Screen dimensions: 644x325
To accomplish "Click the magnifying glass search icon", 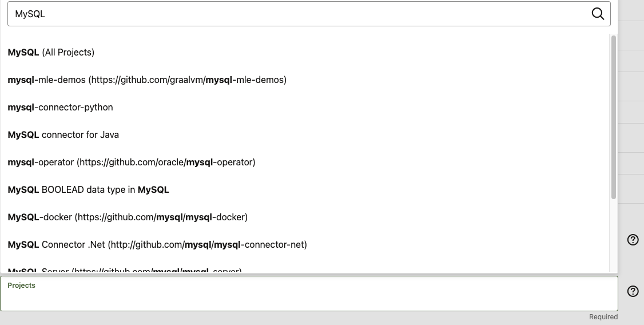I will (x=598, y=14).
